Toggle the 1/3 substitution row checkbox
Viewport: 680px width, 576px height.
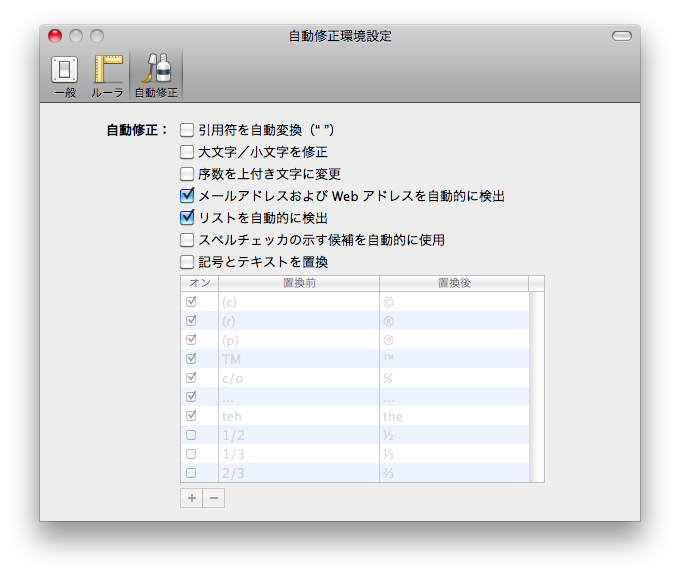(x=191, y=454)
